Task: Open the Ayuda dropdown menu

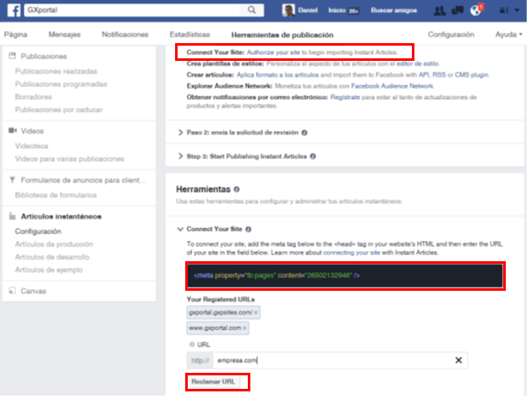Action: click(x=506, y=35)
